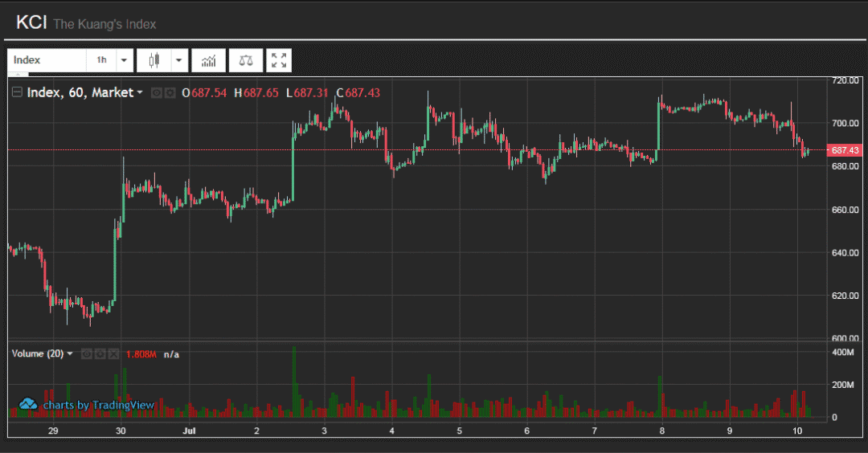Expand the Volume (20) legend dropdown
This screenshot has height=453, width=868.
[70, 353]
